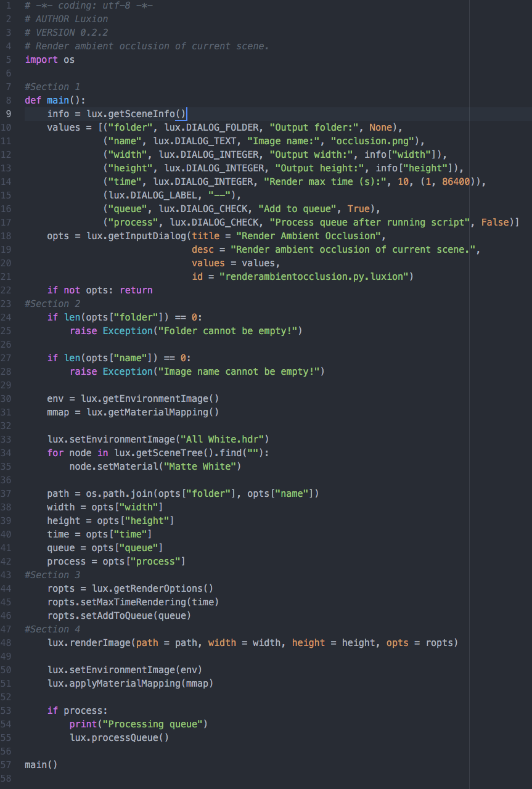Click line number 9 in the gutter
Viewport: 532px width, 789px height.
(x=8, y=113)
